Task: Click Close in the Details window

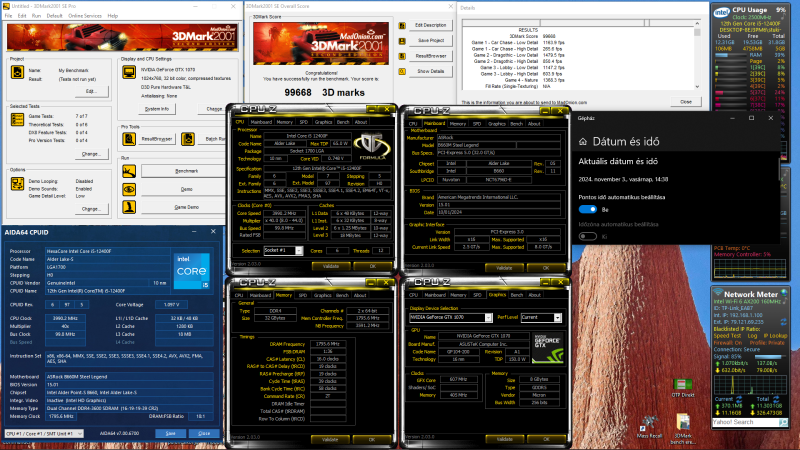Action: 686,102
